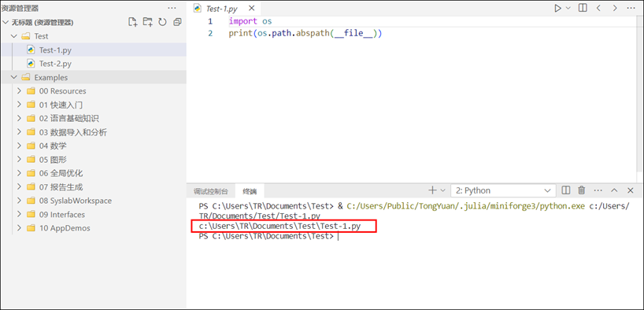Viewport: 644px width, 310px height.
Task: Click the folder icon of 05 图形
Action: (x=31, y=159)
